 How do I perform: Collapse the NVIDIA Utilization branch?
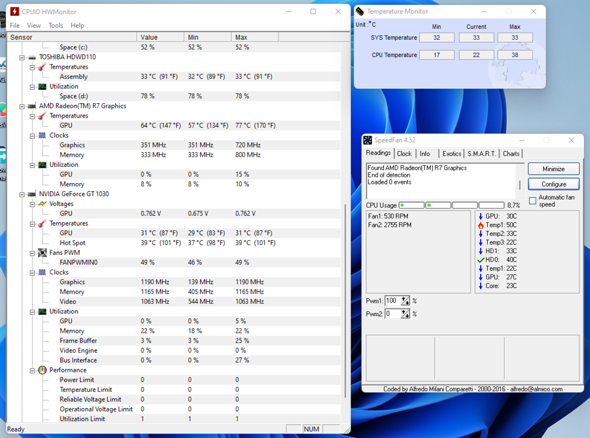(x=32, y=312)
